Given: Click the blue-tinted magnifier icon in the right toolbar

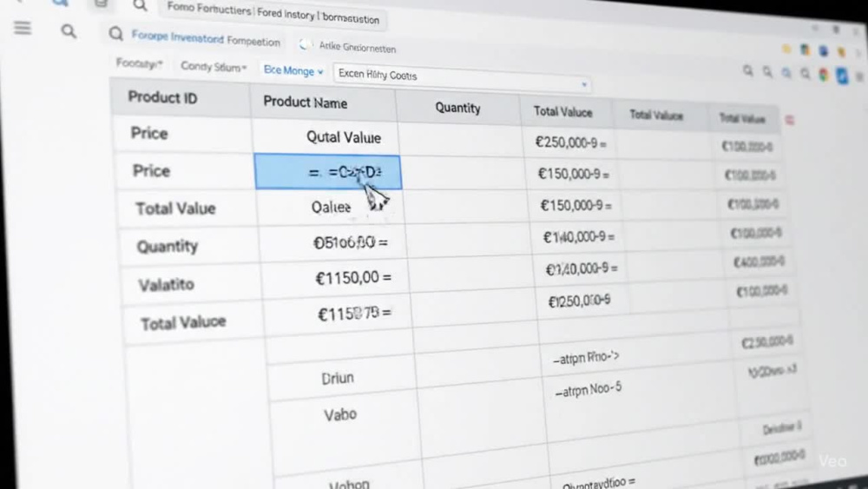Looking at the screenshot, I should [786, 73].
